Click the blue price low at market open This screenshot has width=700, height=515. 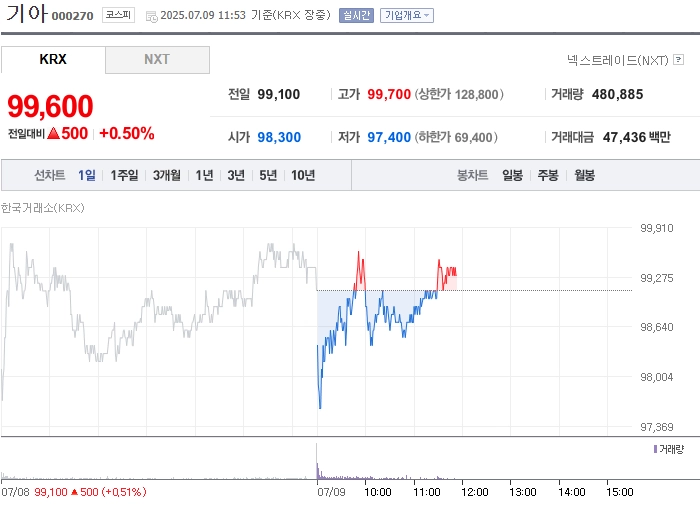click(320, 404)
